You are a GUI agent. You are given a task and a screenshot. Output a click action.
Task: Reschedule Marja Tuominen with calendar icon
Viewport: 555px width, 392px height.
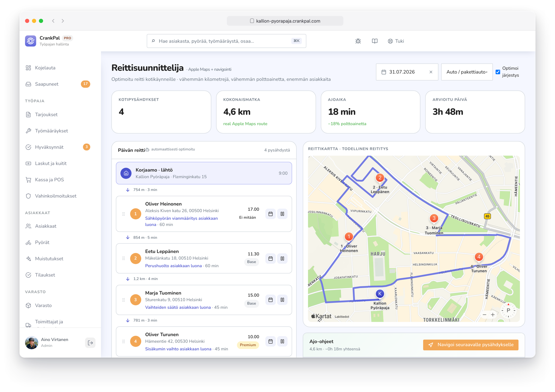271,300
